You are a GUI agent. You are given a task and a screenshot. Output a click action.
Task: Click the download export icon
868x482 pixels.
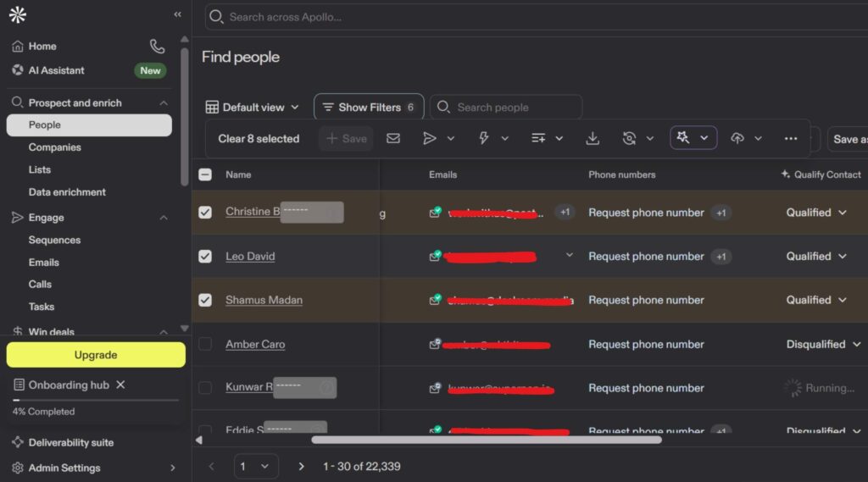tap(593, 138)
